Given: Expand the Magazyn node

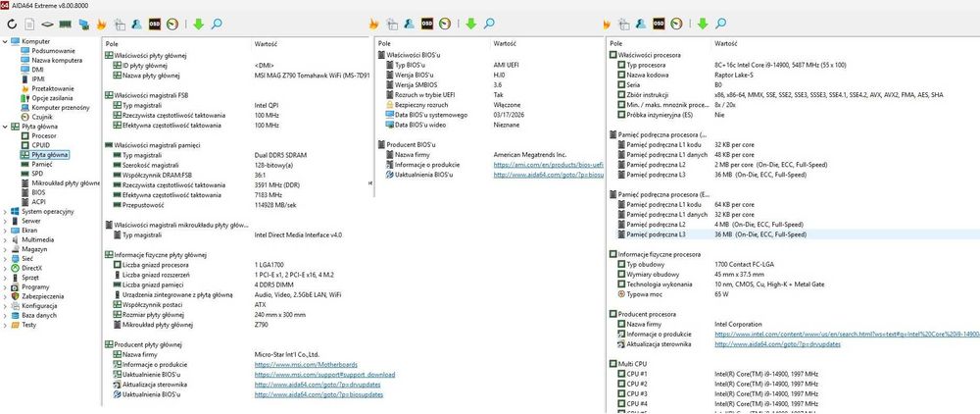Looking at the screenshot, I should [x=6, y=249].
